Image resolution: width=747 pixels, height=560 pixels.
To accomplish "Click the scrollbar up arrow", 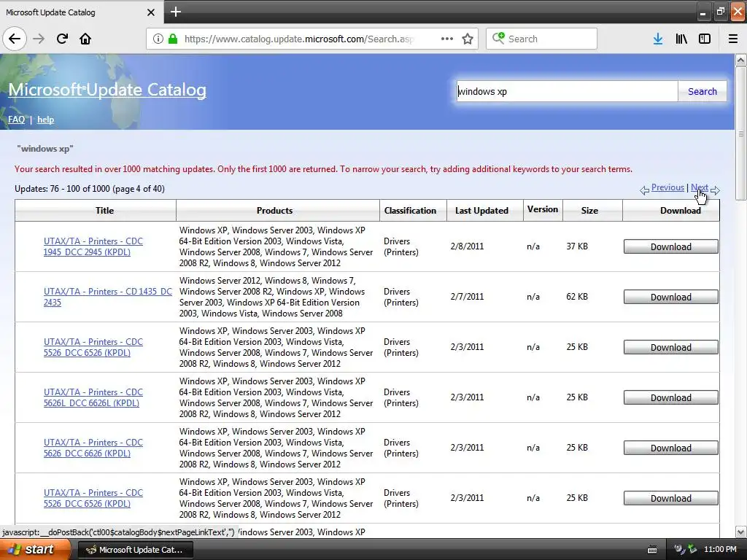I will pyautogui.click(x=741, y=60).
